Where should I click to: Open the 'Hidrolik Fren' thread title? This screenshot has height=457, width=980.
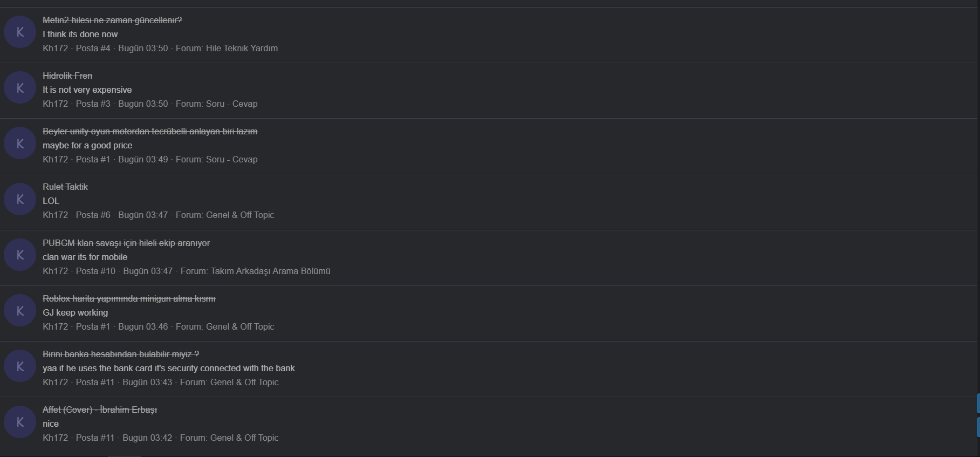tap(67, 76)
